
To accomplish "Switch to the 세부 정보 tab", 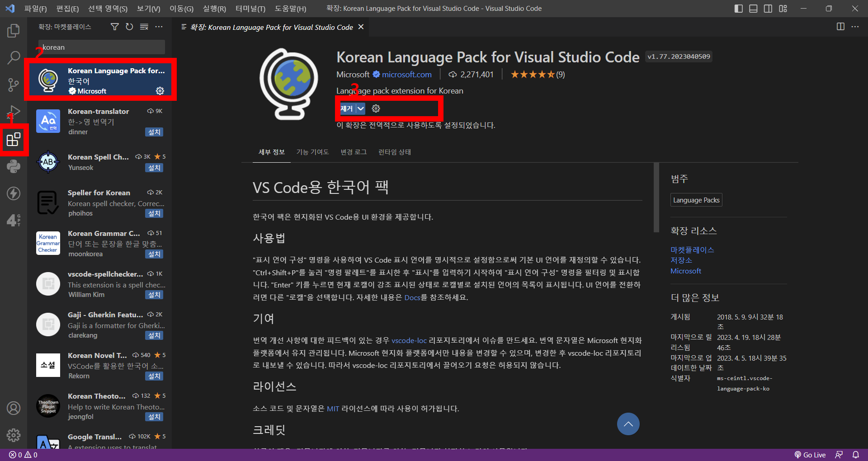I will (x=272, y=152).
